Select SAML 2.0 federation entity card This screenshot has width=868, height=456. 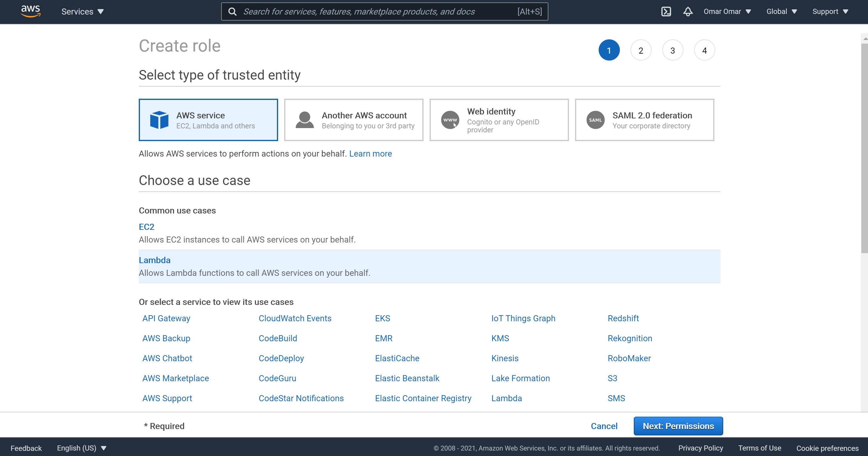point(645,120)
